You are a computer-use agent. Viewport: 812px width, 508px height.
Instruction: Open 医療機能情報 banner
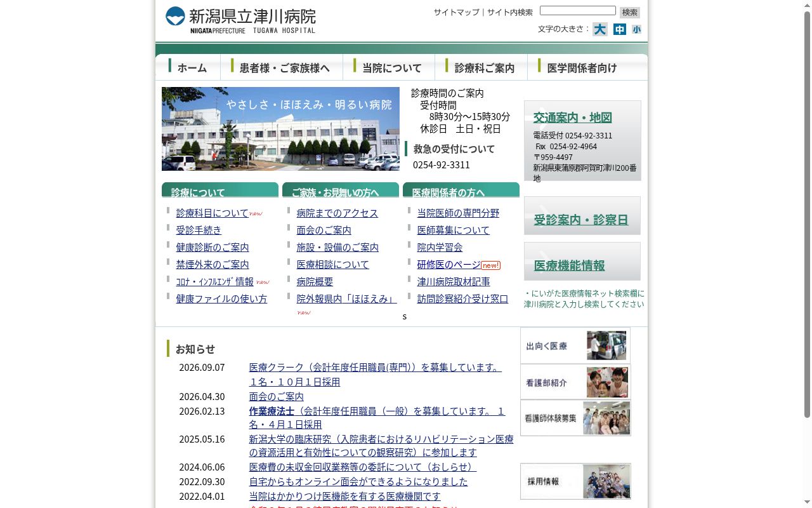point(582,262)
